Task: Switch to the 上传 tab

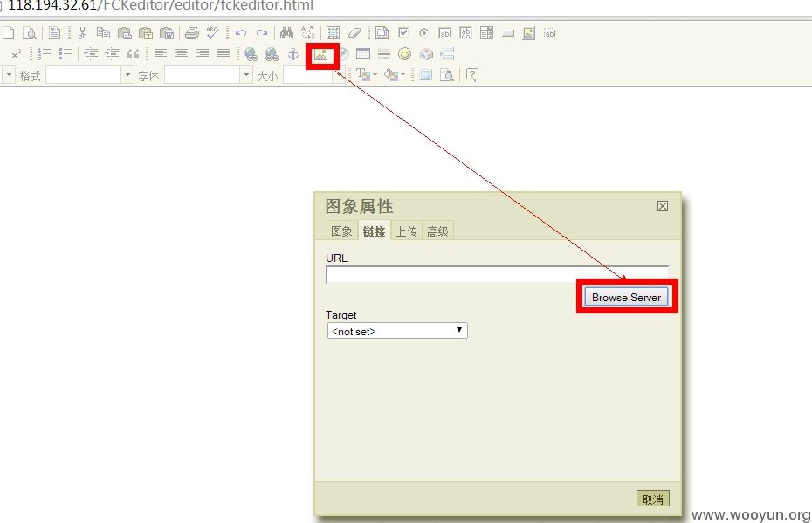Action: pyautogui.click(x=406, y=231)
